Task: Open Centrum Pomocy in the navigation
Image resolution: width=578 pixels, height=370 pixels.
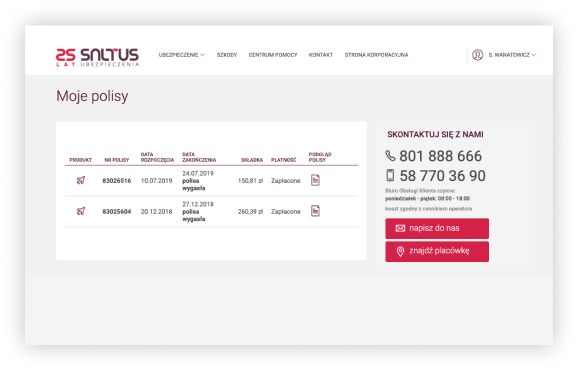Action: click(x=273, y=55)
